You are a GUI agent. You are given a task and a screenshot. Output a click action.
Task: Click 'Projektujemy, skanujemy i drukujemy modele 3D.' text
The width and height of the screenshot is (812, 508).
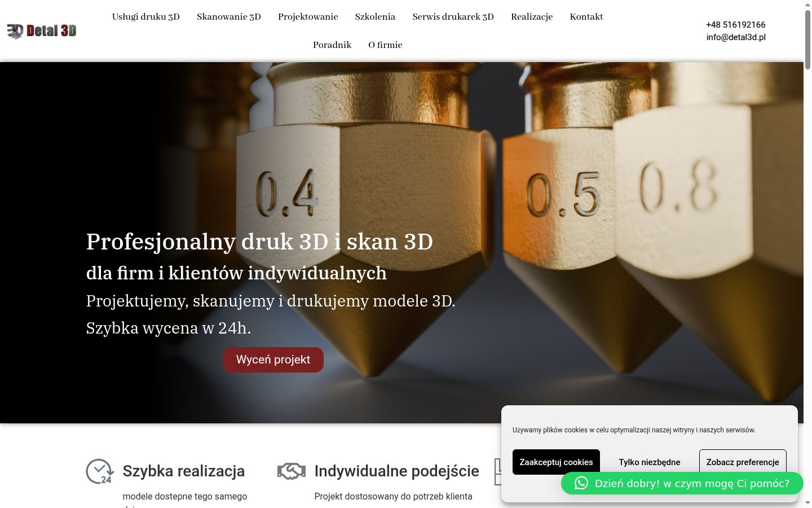pyautogui.click(x=271, y=301)
